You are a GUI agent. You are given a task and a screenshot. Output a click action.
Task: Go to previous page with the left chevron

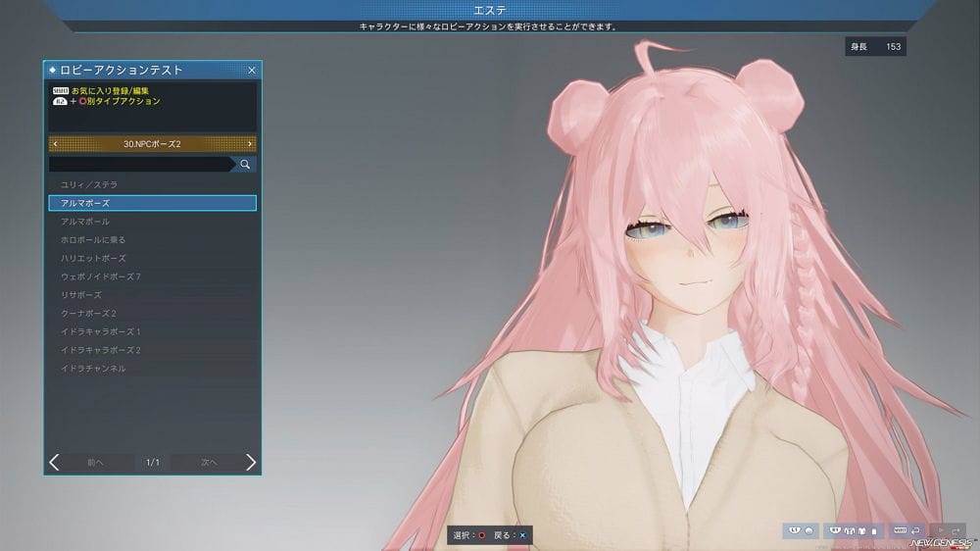[x=54, y=462]
